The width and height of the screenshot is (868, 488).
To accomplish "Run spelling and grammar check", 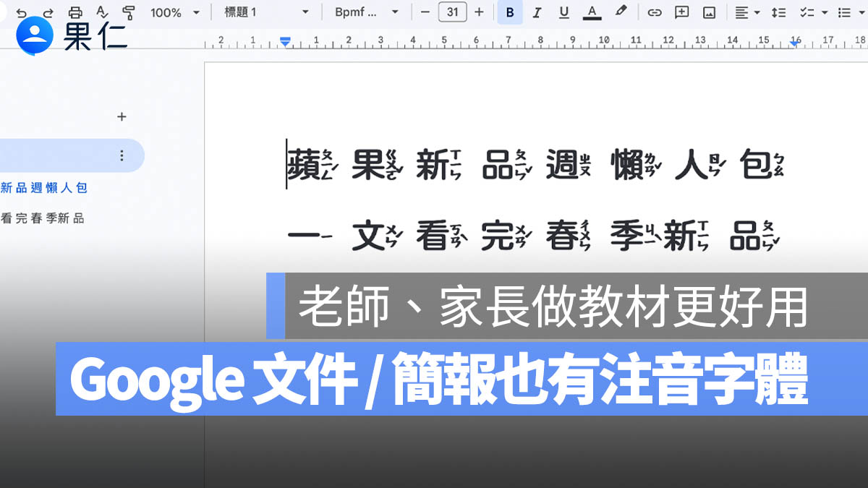I will point(102,12).
